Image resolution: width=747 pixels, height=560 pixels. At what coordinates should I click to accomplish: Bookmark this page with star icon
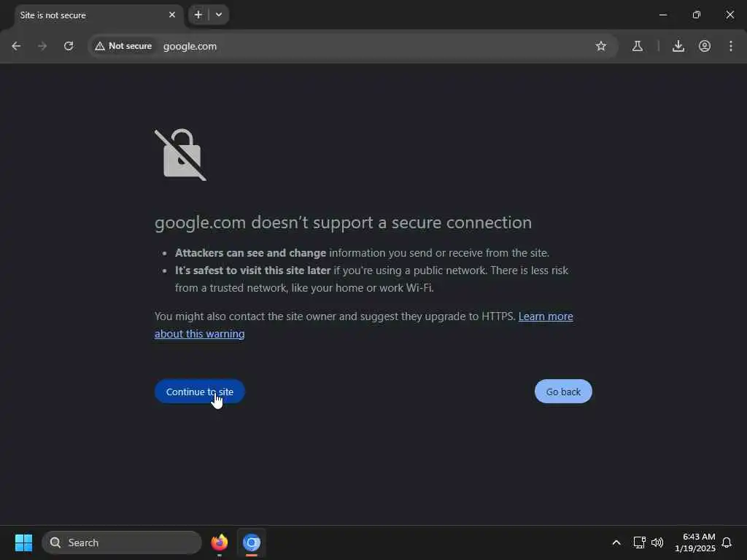pyautogui.click(x=601, y=46)
